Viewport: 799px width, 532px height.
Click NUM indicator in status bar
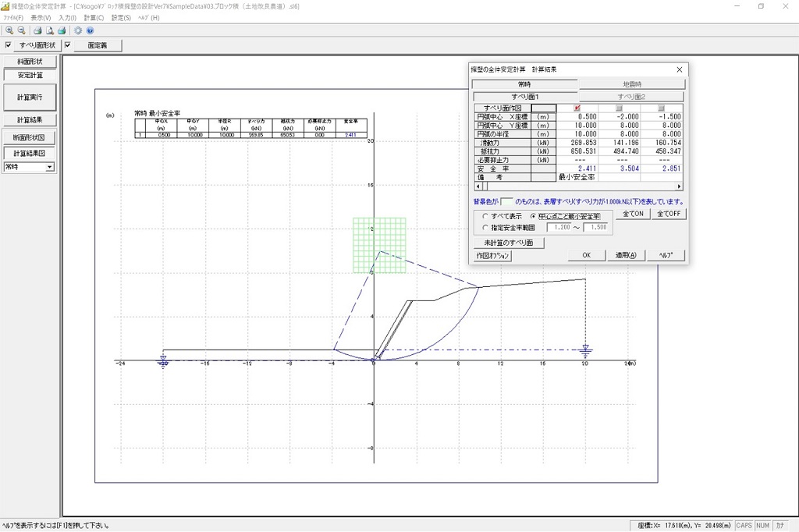coord(763,526)
